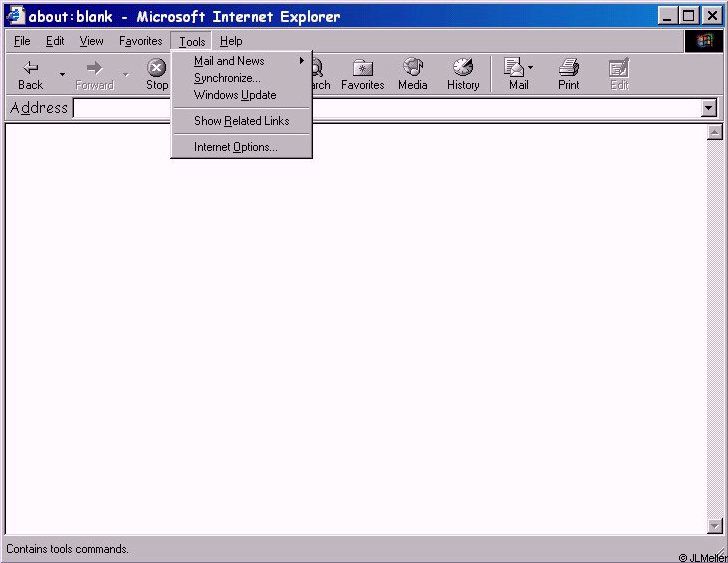Screen dimensions: 728x563
Task: Click the Print toolbar icon
Action: point(569,67)
